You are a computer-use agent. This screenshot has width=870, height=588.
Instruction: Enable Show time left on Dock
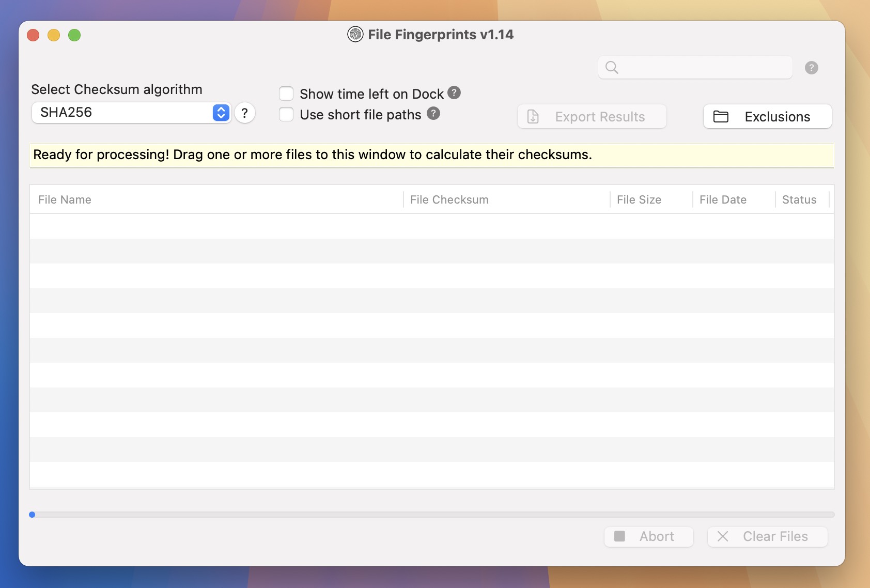286,93
